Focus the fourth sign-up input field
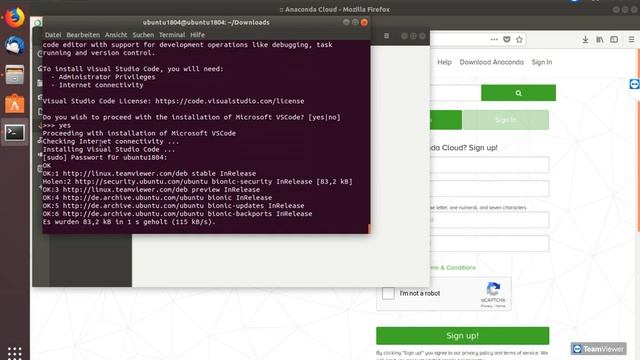 (489, 244)
